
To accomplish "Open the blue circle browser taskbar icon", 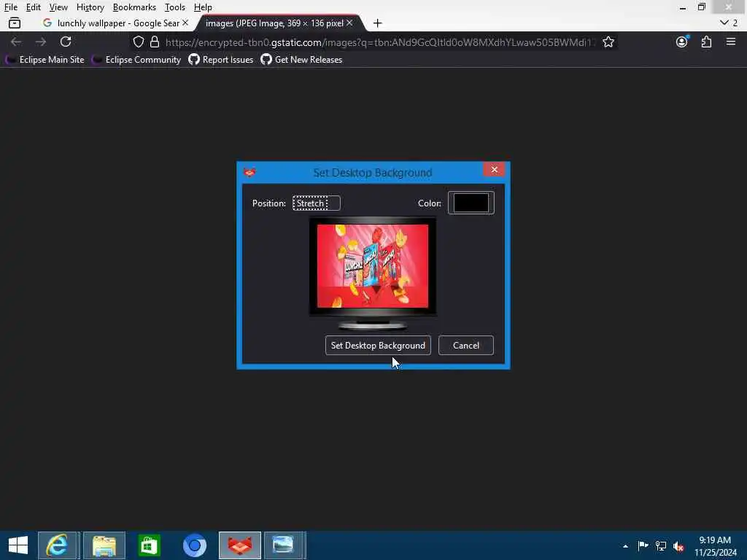I will click(x=194, y=545).
